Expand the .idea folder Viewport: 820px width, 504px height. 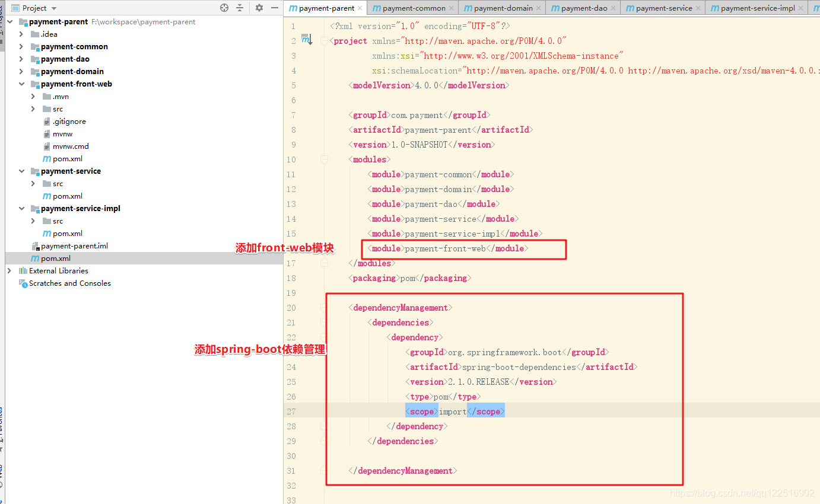click(x=21, y=34)
